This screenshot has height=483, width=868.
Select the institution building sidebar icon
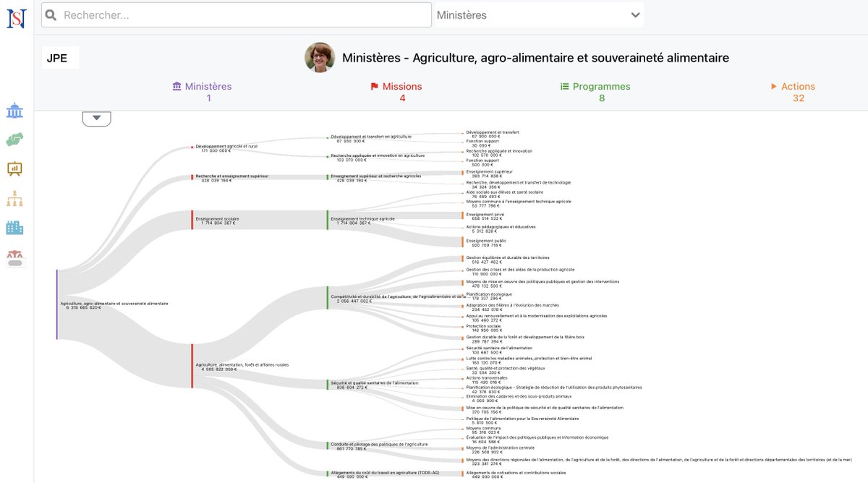(14, 111)
